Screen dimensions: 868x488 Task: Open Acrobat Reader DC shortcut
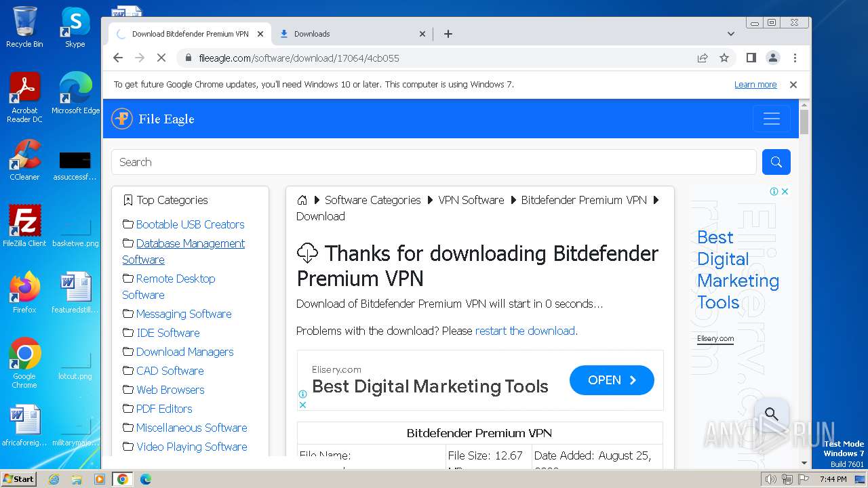[24, 98]
